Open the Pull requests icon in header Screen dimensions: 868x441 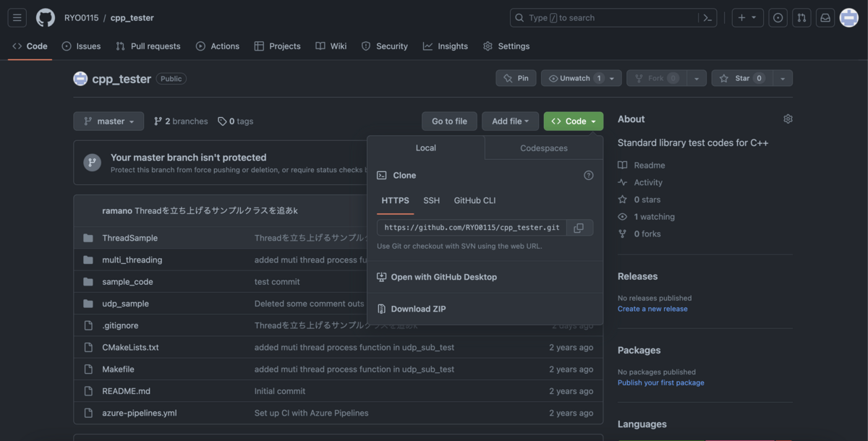pyautogui.click(x=801, y=17)
